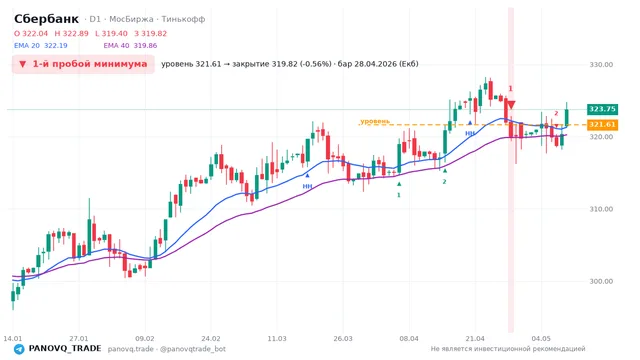Click the 27.01 date label
The height and width of the screenshot is (360, 640).
(79, 338)
